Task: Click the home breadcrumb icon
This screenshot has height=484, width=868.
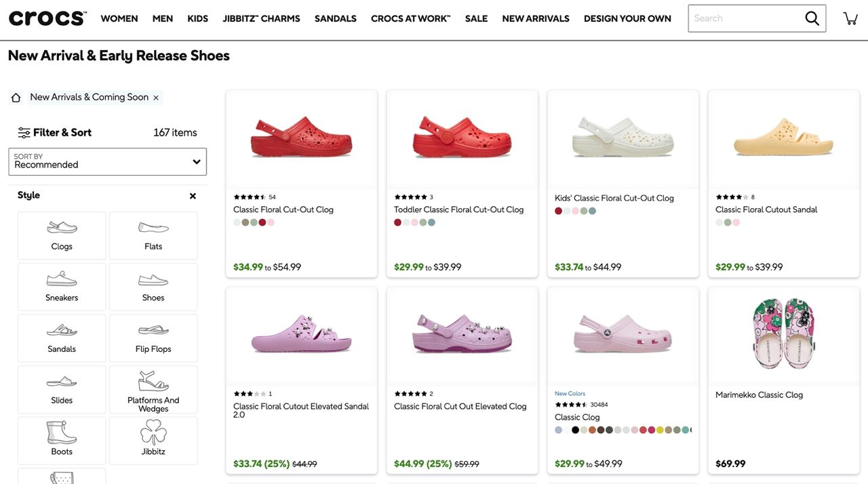Action: [16, 98]
